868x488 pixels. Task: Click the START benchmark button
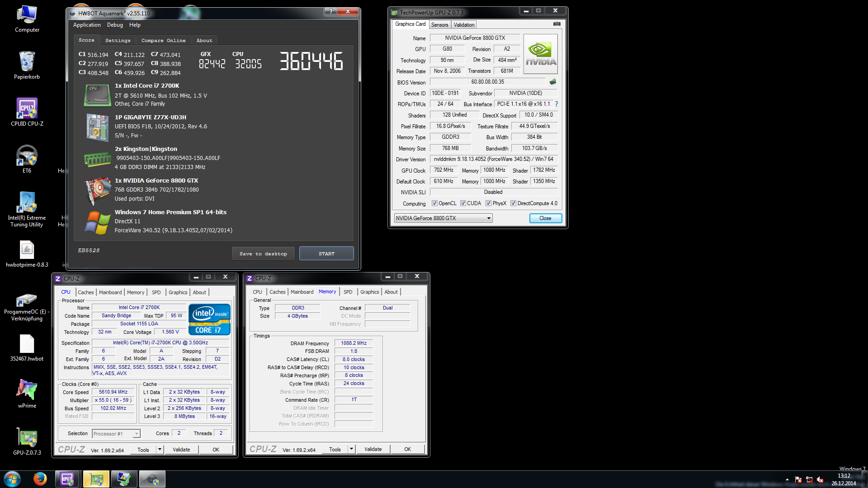(x=326, y=253)
